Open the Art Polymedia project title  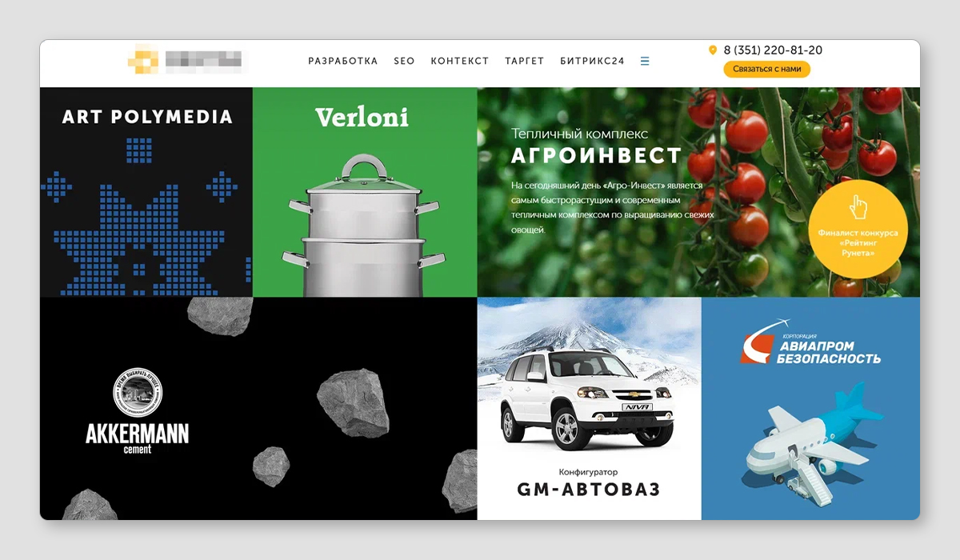147,117
